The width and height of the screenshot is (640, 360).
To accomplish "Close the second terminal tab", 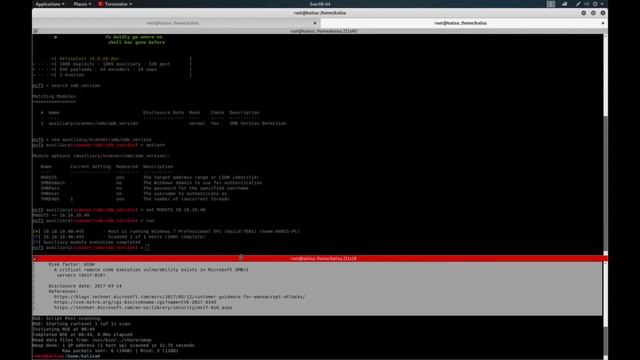I will point(603,23).
